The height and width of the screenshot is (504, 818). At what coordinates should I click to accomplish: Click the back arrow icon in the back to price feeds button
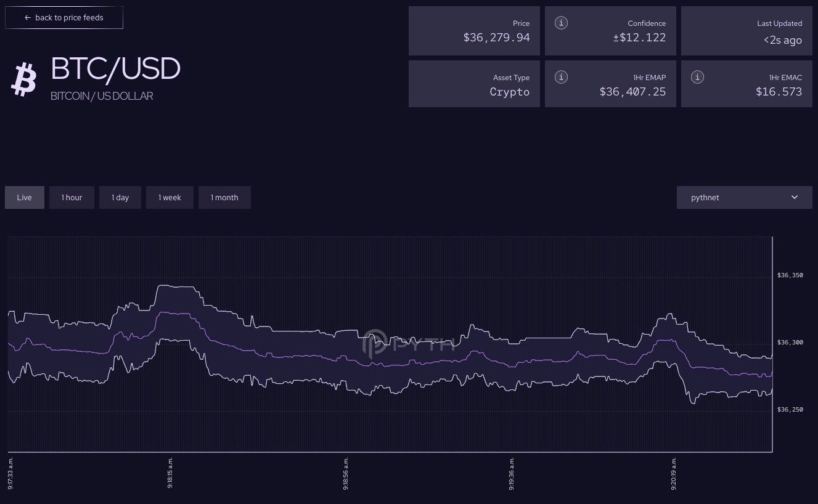(x=27, y=18)
